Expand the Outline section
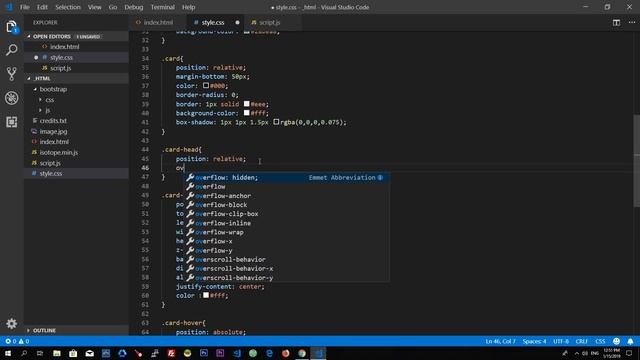This screenshot has height=360, width=640. [76, 330]
